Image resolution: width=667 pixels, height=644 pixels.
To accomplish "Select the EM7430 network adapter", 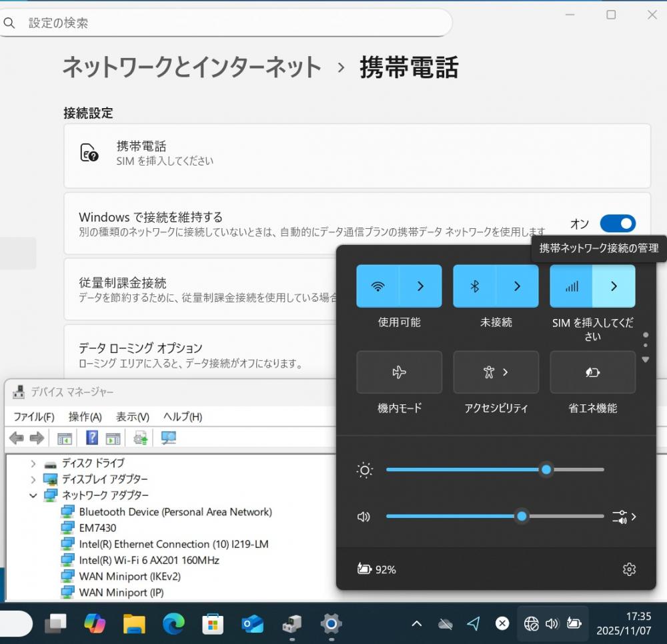I will coord(97,528).
